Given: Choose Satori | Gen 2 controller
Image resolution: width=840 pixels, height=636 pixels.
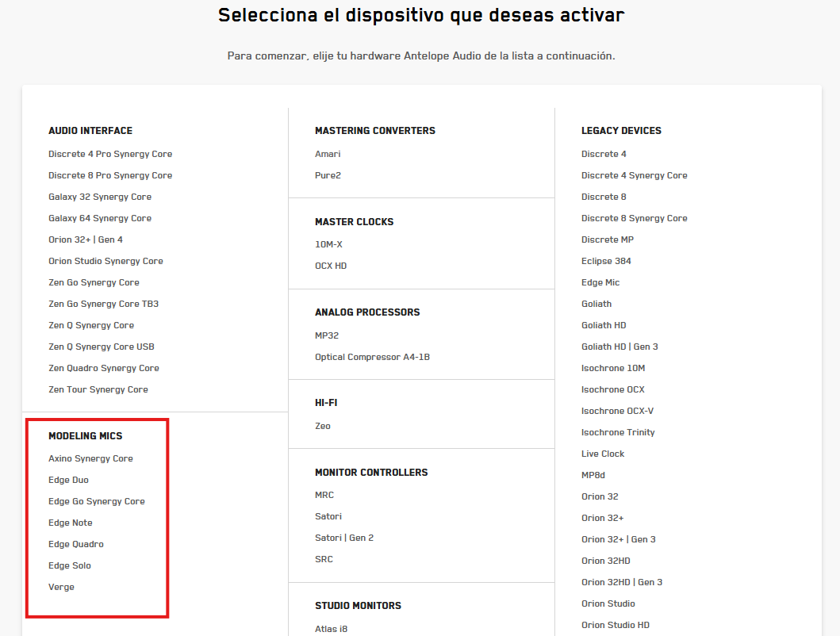Looking at the screenshot, I should tap(344, 538).
